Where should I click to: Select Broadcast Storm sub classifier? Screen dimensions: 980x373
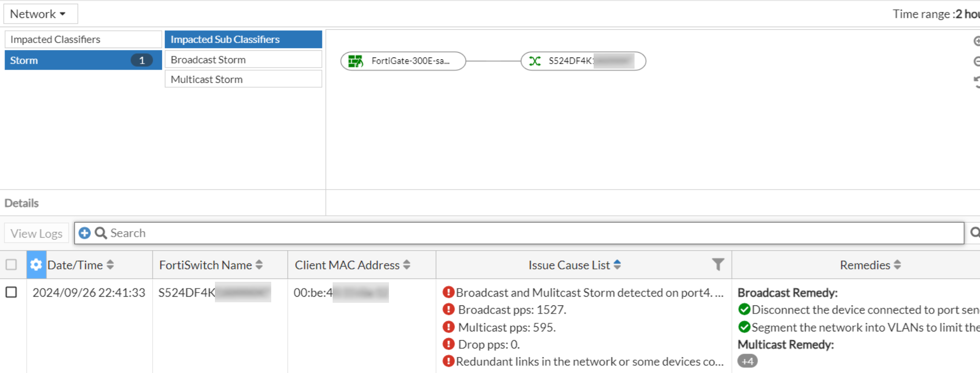243,59
